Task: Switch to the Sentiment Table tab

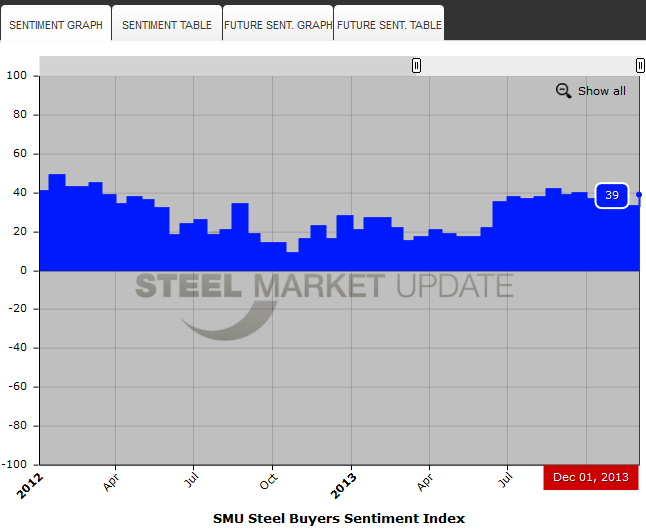Action: (167, 25)
